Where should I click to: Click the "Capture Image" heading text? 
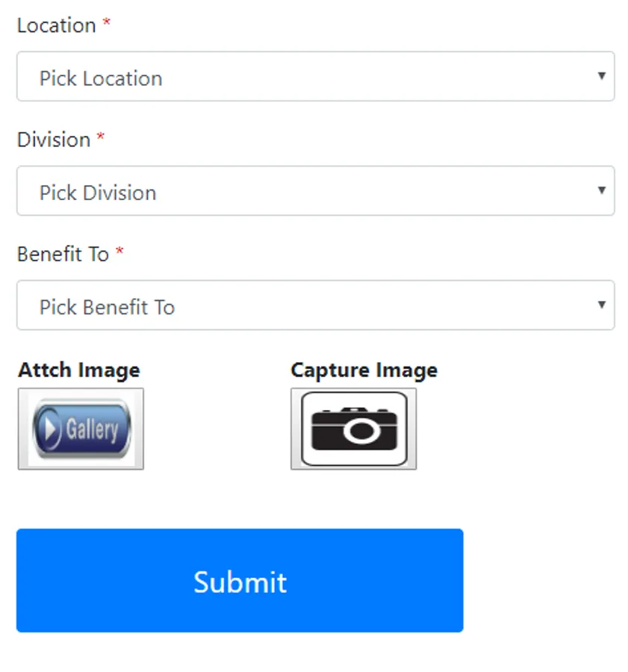364,370
